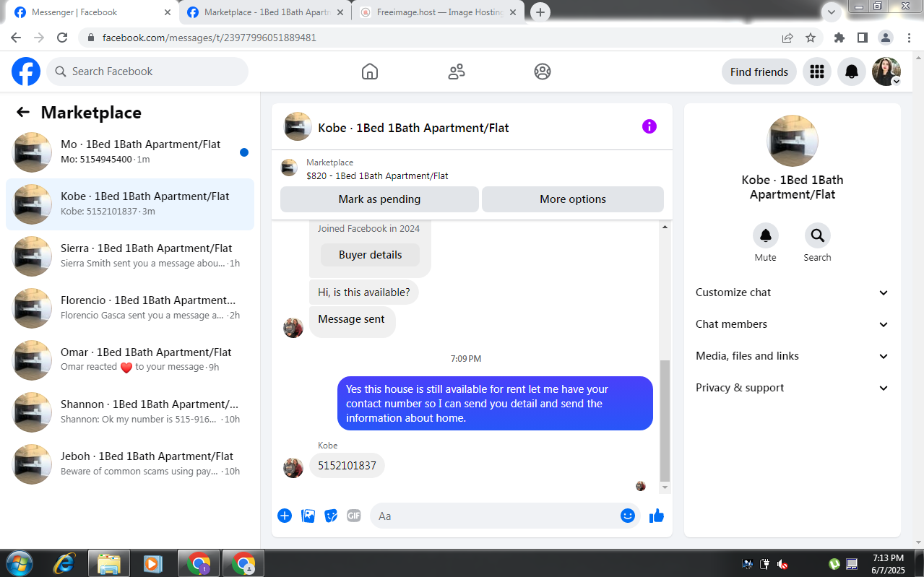This screenshot has height=577, width=924.
Task: Open Sierra conversation in list
Action: 130,256
